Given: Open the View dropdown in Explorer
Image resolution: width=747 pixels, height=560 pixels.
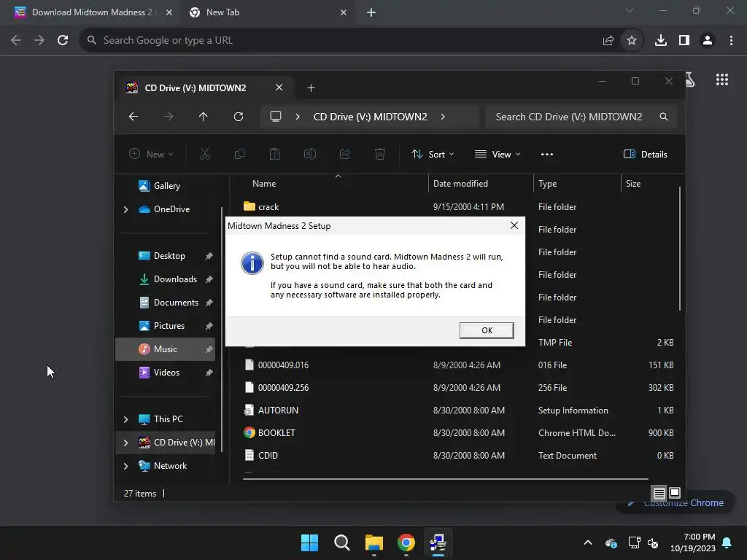Looking at the screenshot, I should point(498,154).
